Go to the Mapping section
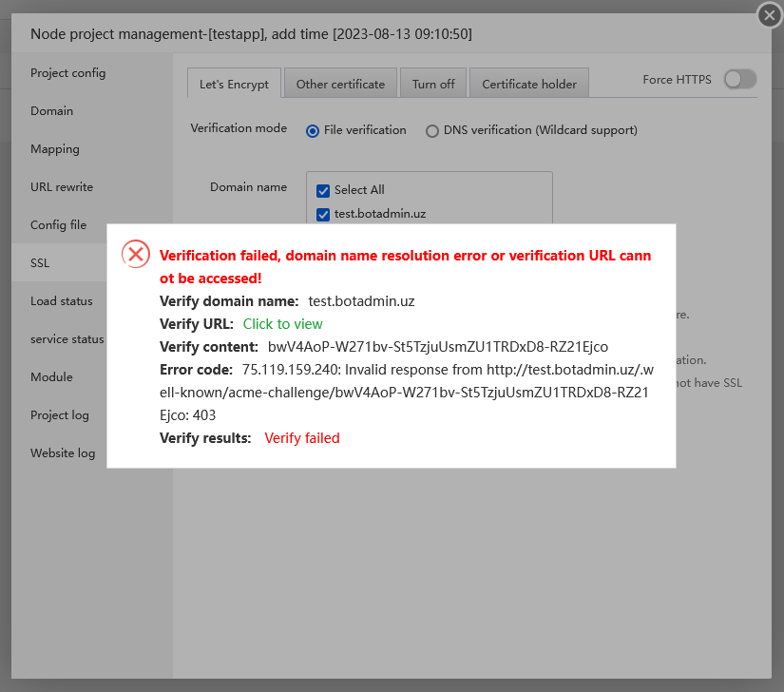 [x=54, y=149]
